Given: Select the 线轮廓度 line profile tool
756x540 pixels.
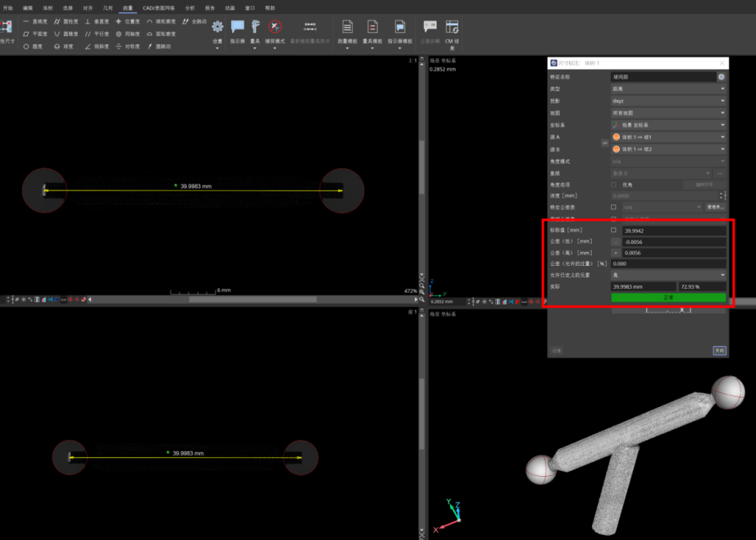Looking at the screenshot, I should 162,21.
